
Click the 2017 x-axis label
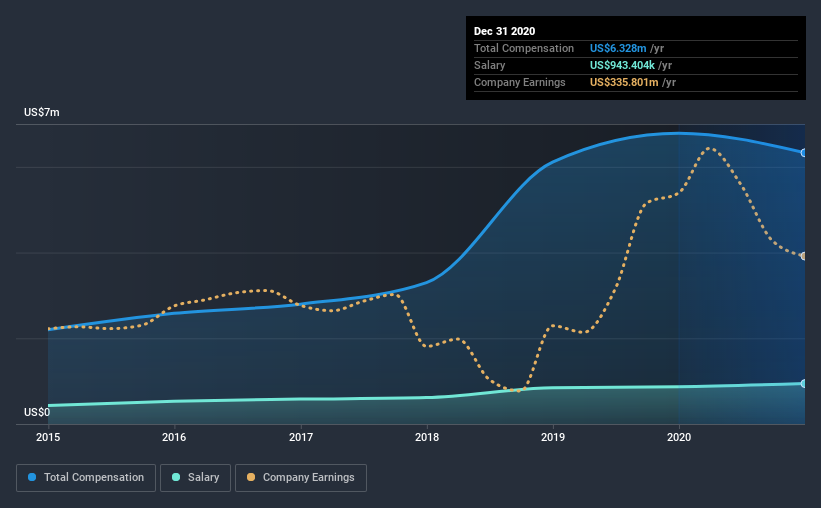(301, 437)
